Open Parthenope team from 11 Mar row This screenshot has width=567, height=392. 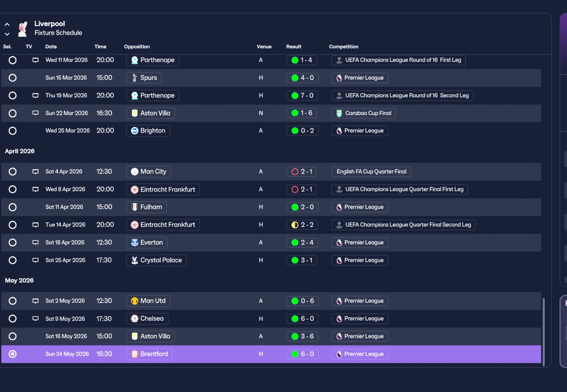(152, 60)
